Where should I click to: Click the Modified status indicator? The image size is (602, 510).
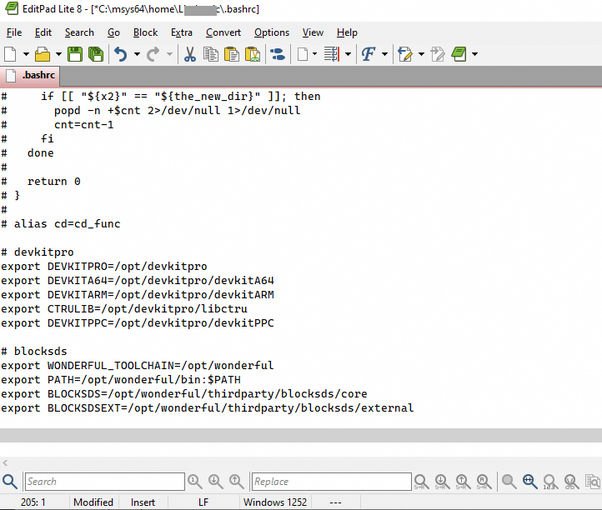point(93,502)
